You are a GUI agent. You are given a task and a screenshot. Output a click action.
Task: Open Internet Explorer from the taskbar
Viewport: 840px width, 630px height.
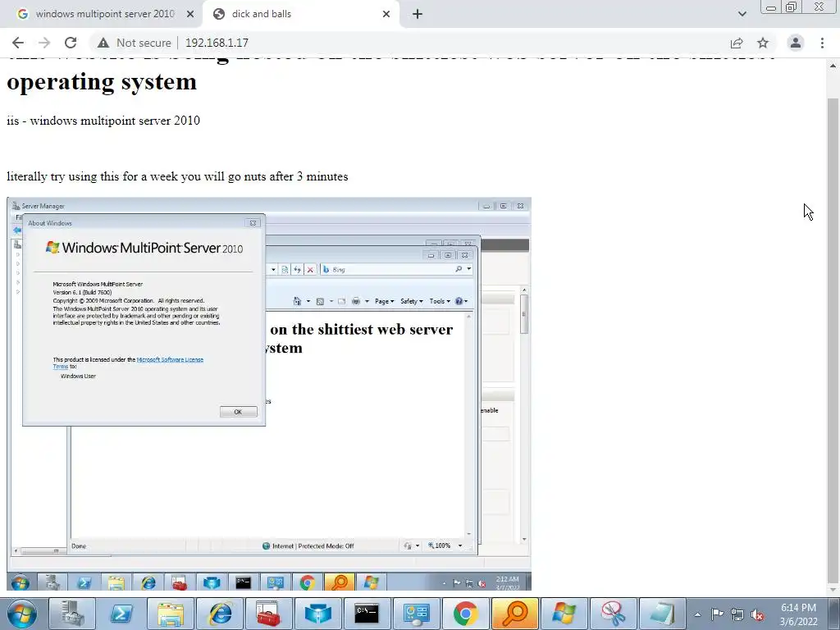220,614
